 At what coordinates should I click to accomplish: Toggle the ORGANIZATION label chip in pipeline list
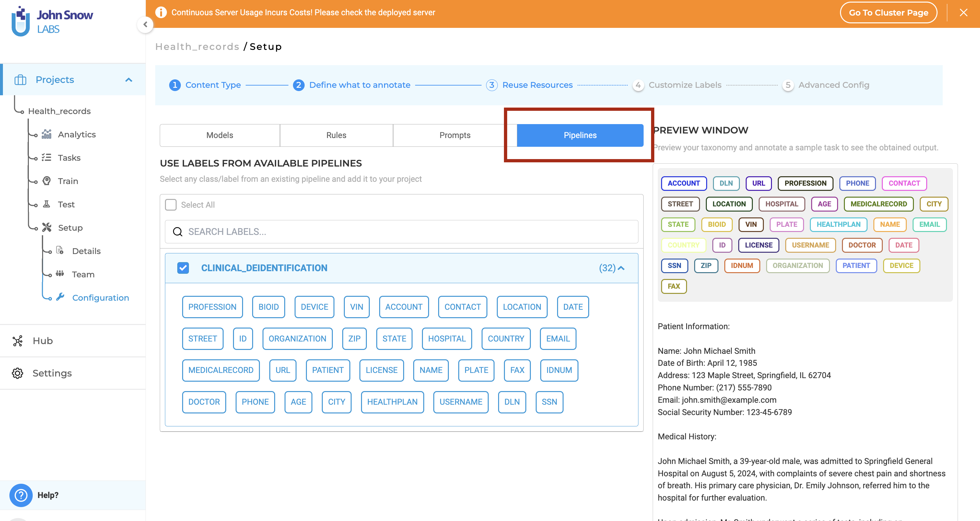click(x=297, y=339)
